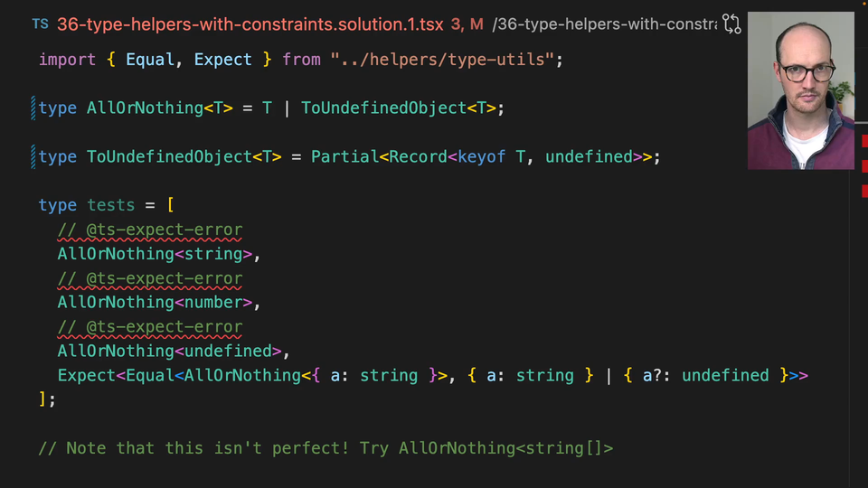Click the Record utility type keyword
This screenshot has width=868, height=488.
tap(418, 157)
